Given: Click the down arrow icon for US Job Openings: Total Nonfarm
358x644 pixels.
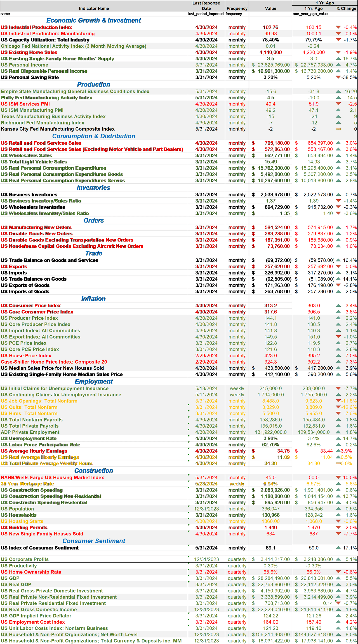Looking at the screenshot, I should pos(338,401).
